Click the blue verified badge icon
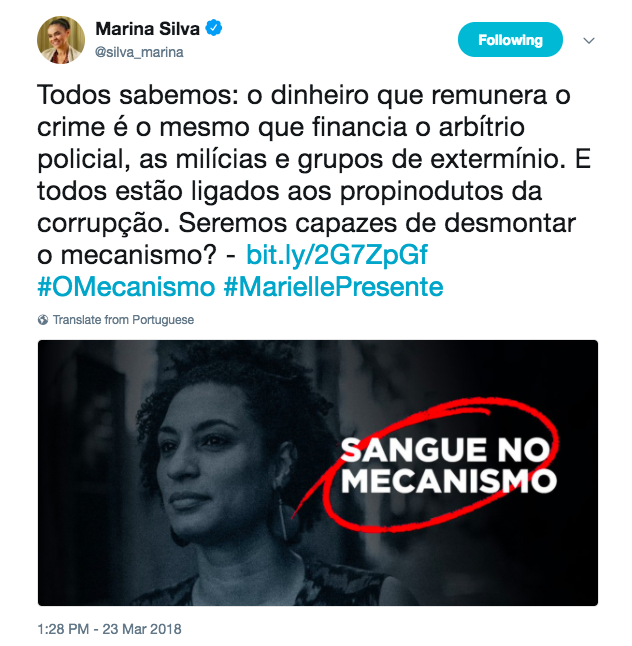Viewport: 632px width, 646px height. (x=214, y=28)
